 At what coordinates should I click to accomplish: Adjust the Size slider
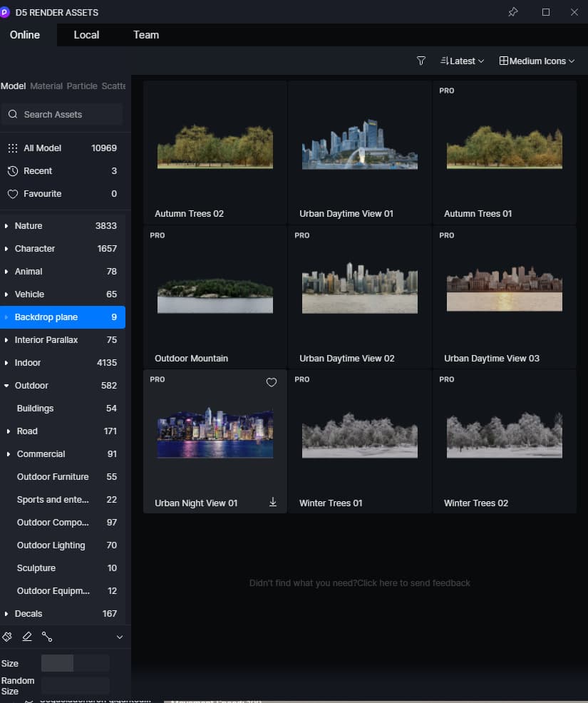click(74, 663)
